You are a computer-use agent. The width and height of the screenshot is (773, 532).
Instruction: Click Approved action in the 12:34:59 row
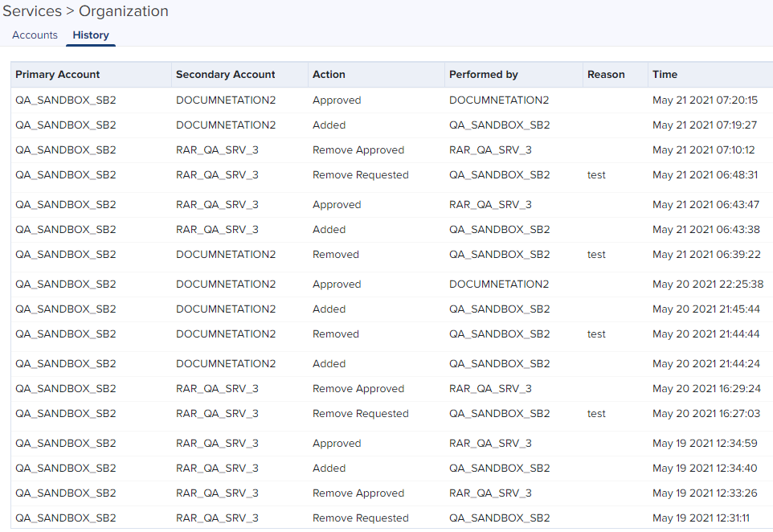coord(337,444)
